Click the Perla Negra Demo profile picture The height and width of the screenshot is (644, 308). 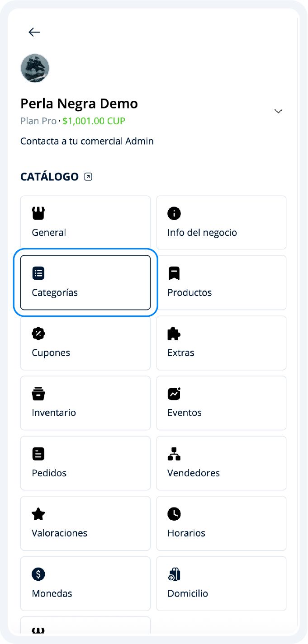35,68
